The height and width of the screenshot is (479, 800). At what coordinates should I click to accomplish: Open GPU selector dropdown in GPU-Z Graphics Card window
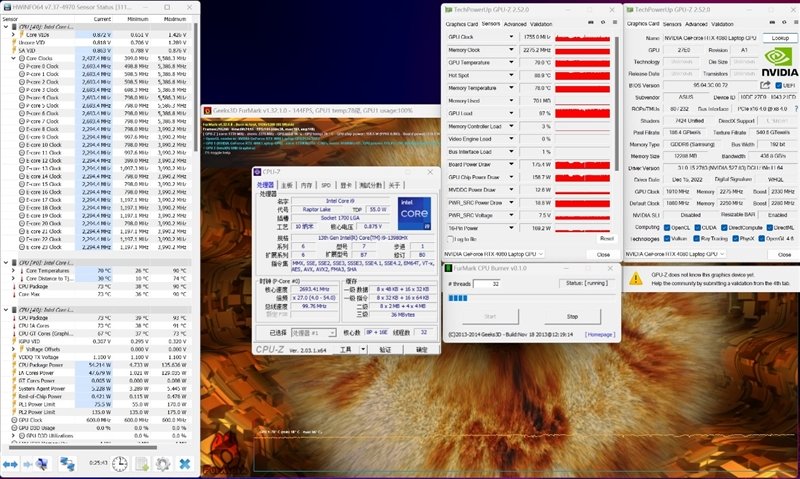coord(675,254)
